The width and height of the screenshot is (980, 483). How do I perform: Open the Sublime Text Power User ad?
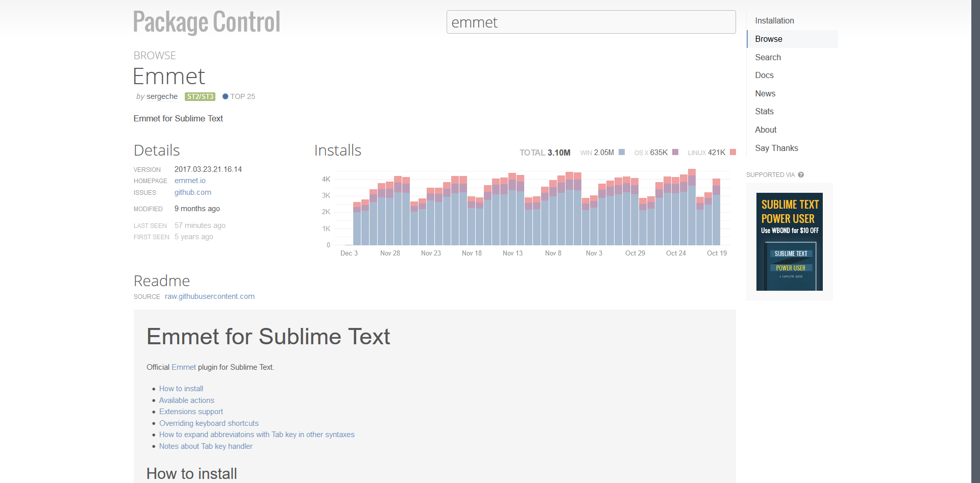(790, 242)
